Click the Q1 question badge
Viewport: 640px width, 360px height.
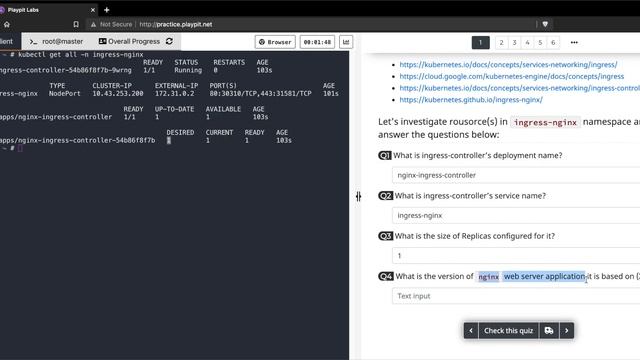384,156
